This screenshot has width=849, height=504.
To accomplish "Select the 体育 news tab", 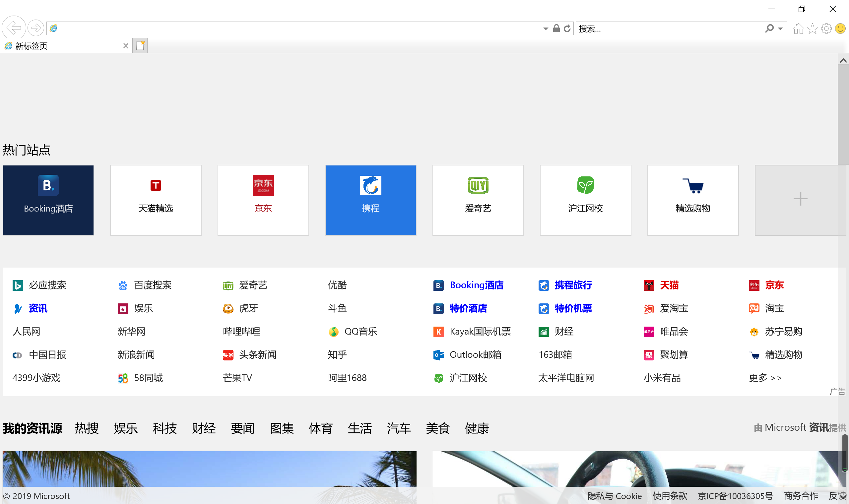I will click(x=321, y=429).
